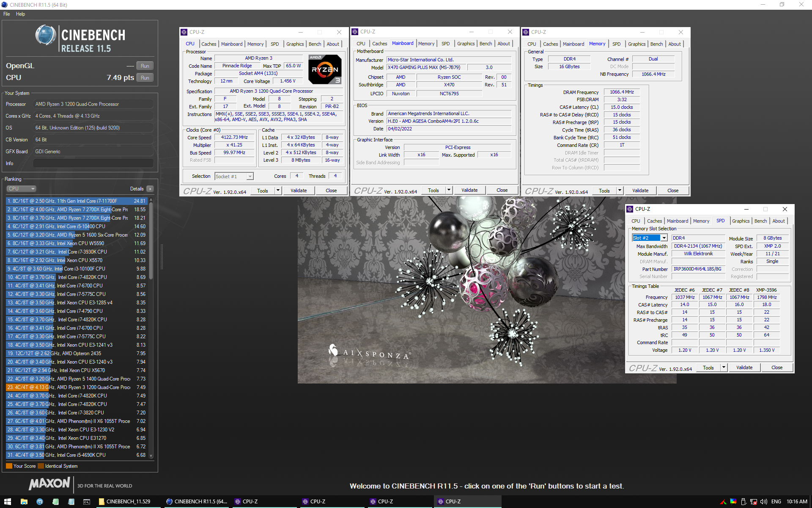Activate the third CPU-Z taskbar item

tap(400, 502)
